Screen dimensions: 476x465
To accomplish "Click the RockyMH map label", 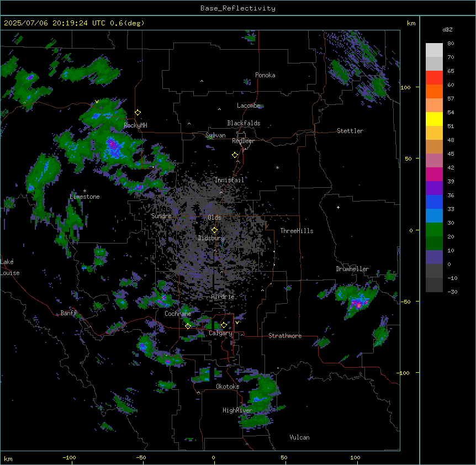I will coord(135,125).
